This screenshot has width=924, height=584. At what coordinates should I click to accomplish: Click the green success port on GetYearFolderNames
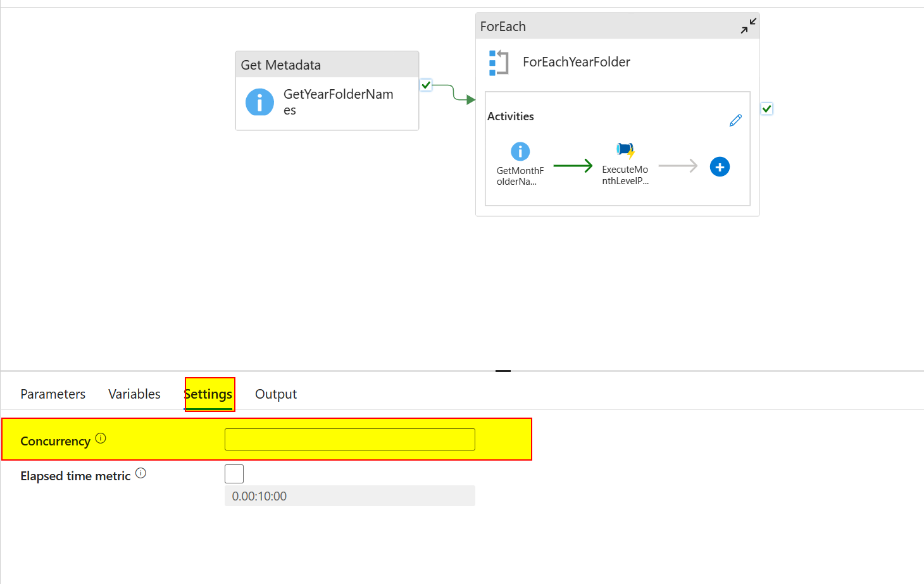pos(425,85)
